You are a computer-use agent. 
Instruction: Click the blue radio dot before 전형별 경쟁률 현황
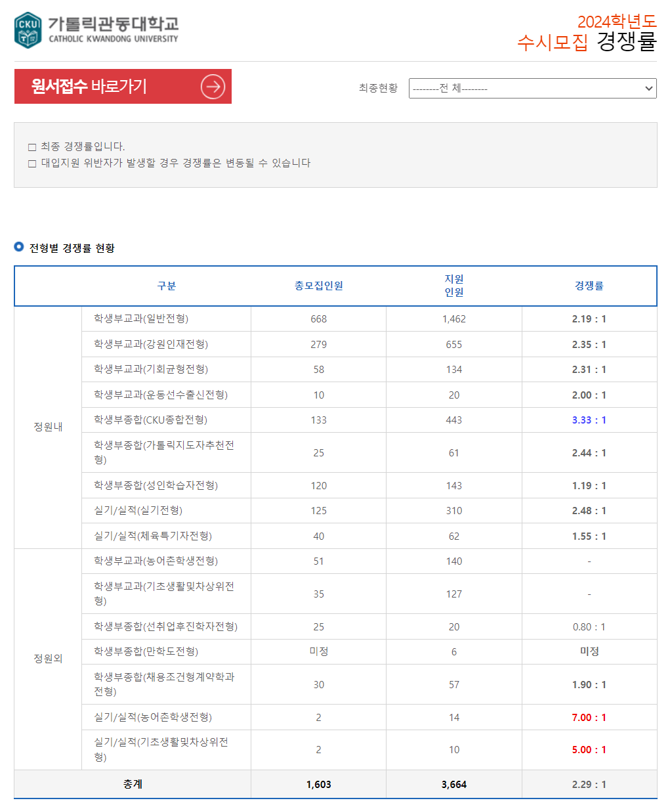point(18,248)
